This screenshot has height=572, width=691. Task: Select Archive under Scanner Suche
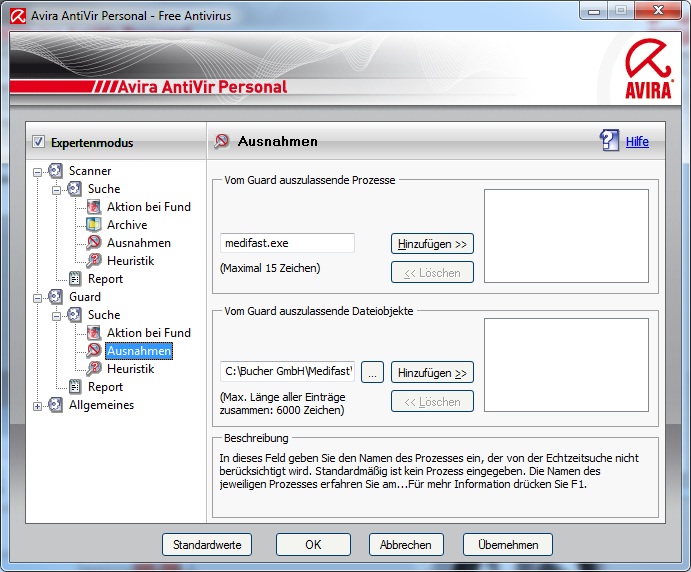(x=127, y=225)
